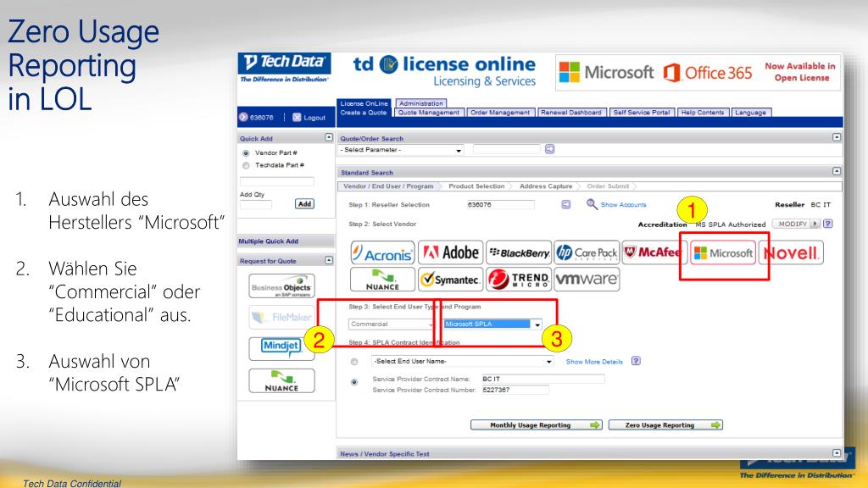The width and height of the screenshot is (868, 488).
Task: Click the Tech Data logo
Action: pyautogui.click(x=285, y=68)
